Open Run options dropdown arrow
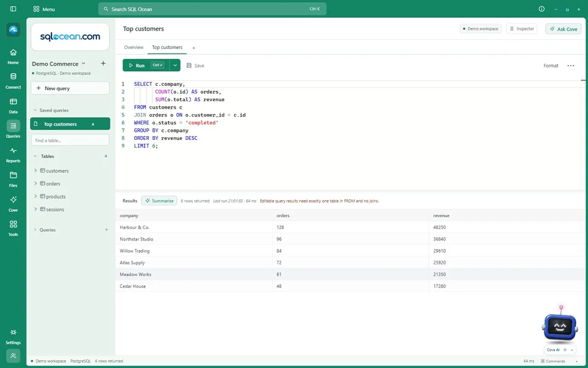This screenshot has height=368, width=588. [175, 66]
